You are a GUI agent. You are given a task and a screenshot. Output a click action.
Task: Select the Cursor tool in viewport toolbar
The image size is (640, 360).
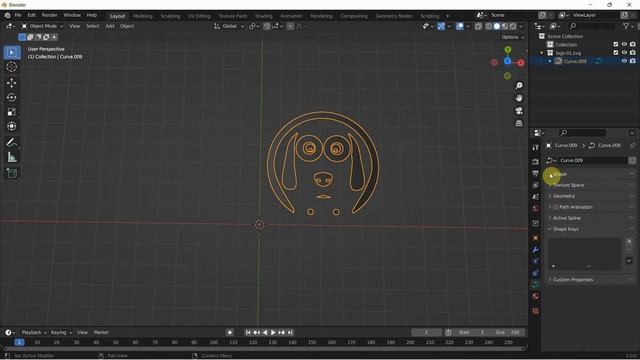tap(12, 67)
